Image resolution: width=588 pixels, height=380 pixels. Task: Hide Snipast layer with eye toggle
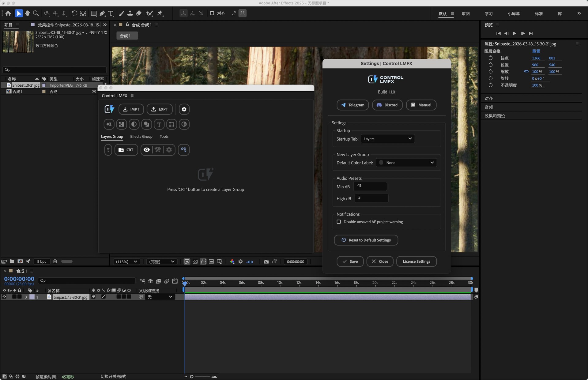pos(4,297)
